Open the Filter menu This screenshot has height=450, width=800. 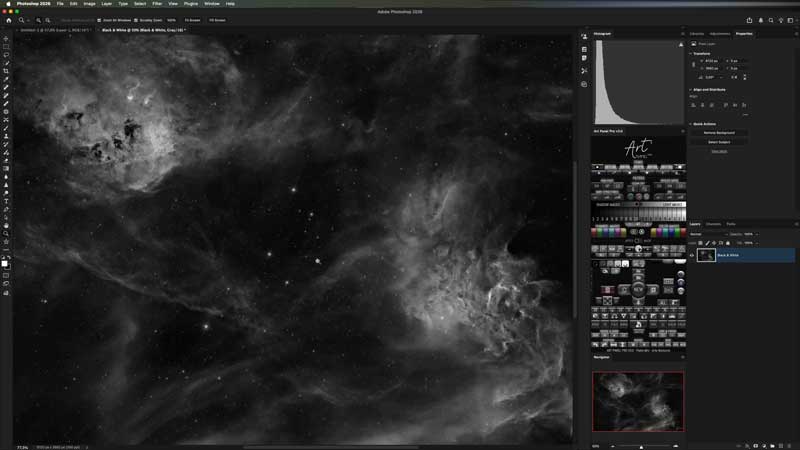point(157,4)
